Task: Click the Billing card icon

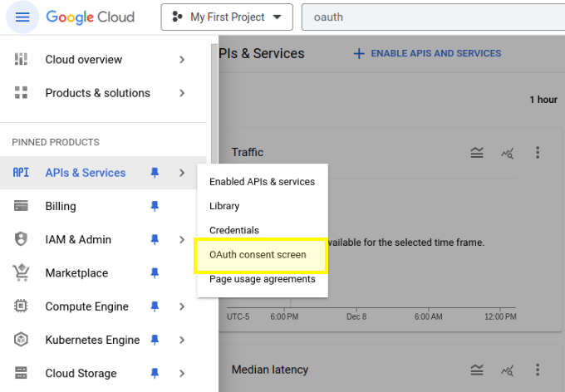Action: coord(21,206)
